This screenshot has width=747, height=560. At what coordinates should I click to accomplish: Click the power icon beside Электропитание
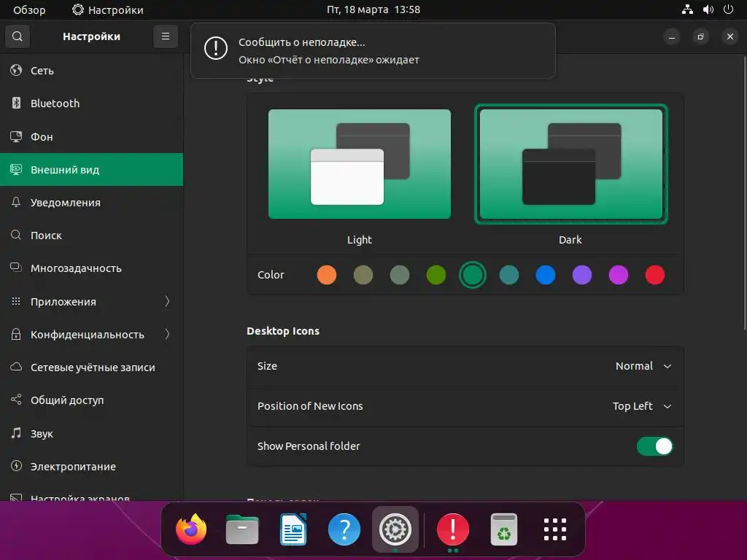point(16,466)
